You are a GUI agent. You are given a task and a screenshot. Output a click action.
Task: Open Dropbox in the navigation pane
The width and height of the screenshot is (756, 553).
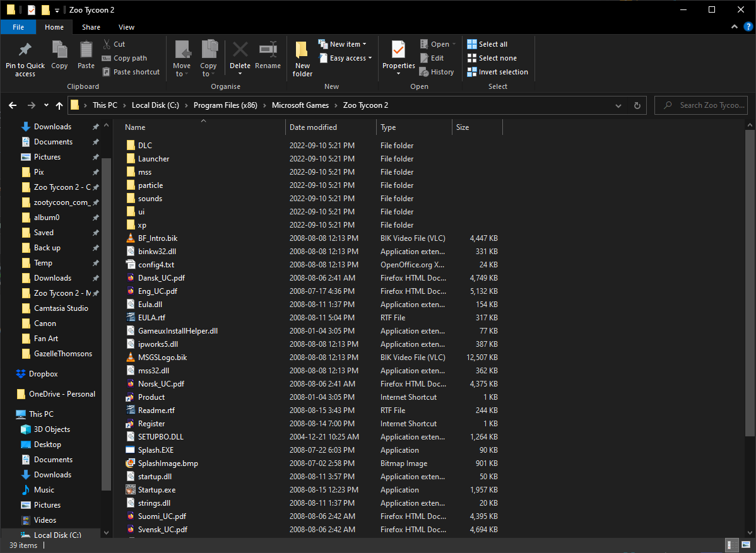click(43, 374)
